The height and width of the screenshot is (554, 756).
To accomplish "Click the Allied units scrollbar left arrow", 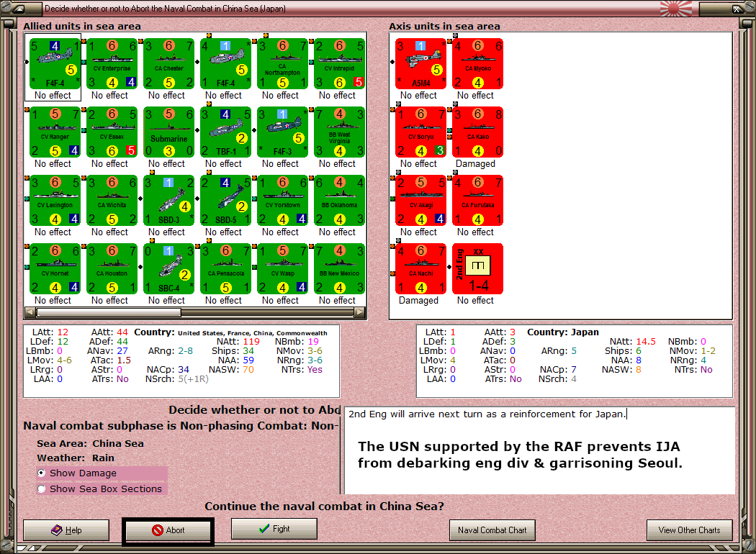I will pos(30,312).
